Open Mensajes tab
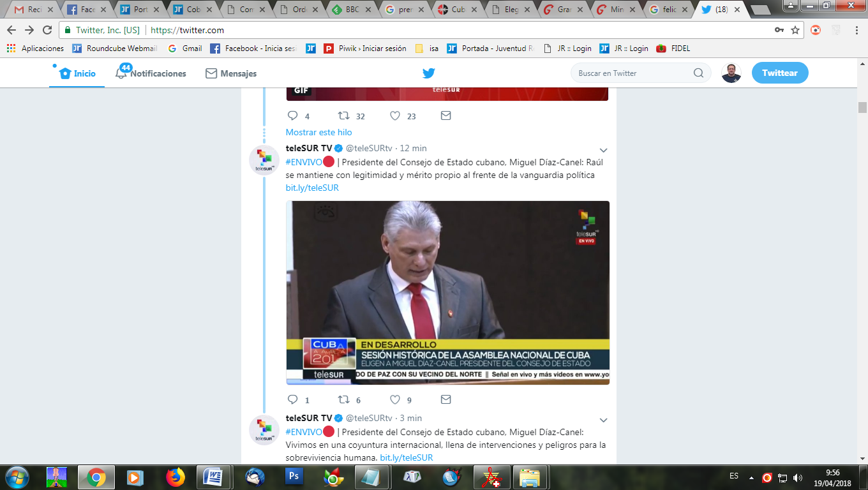868x490 pixels. [231, 73]
